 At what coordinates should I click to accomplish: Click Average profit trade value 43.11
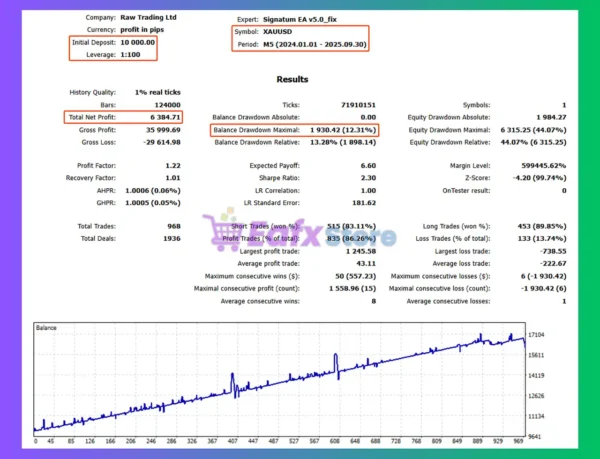click(366, 264)
